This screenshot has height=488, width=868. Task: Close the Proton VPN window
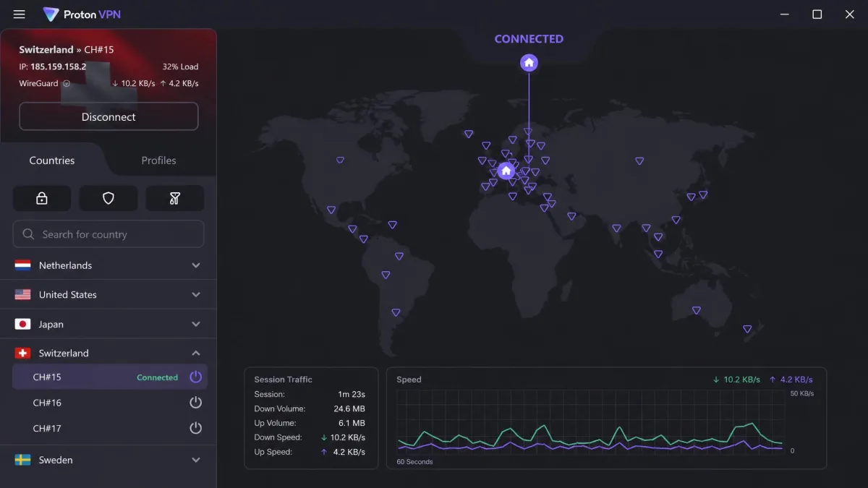pyautogui.click(x=850, y=14)
